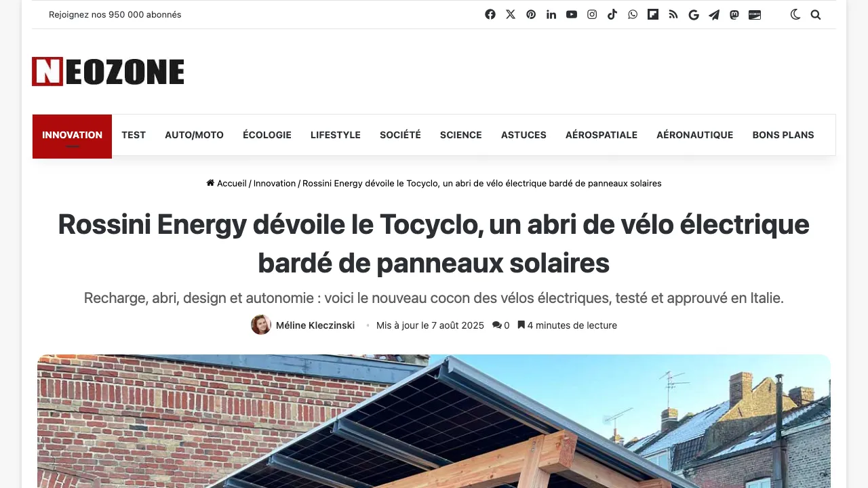Screen dimensions: 868x488
Task: Click '4 minutes de lecture' text
Action: 572,325
